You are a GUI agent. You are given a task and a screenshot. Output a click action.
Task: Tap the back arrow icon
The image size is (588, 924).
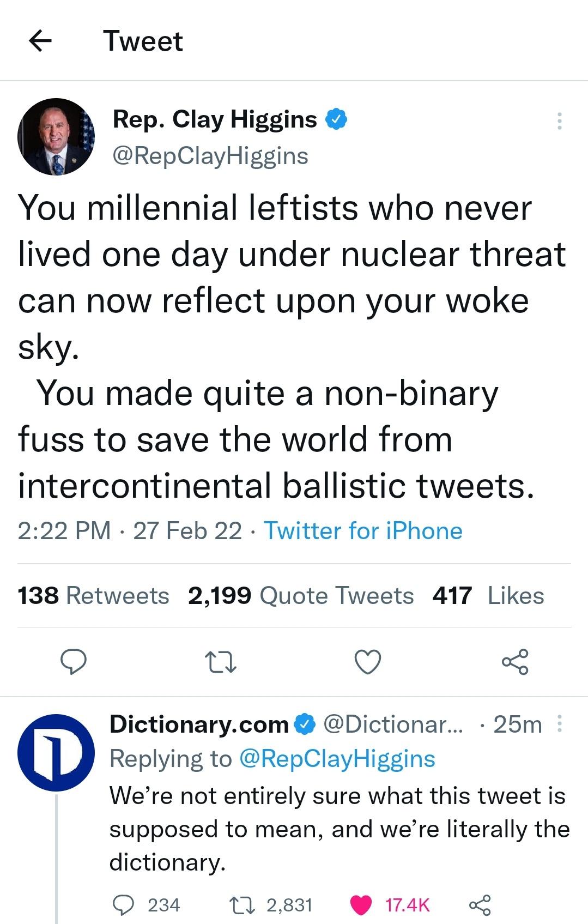(x=40, y=41)
